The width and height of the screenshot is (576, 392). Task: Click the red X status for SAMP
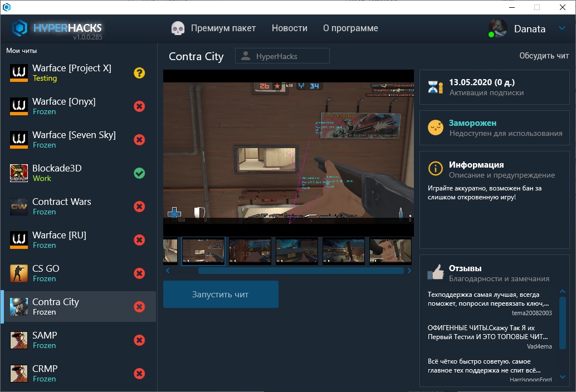[139, 340]
